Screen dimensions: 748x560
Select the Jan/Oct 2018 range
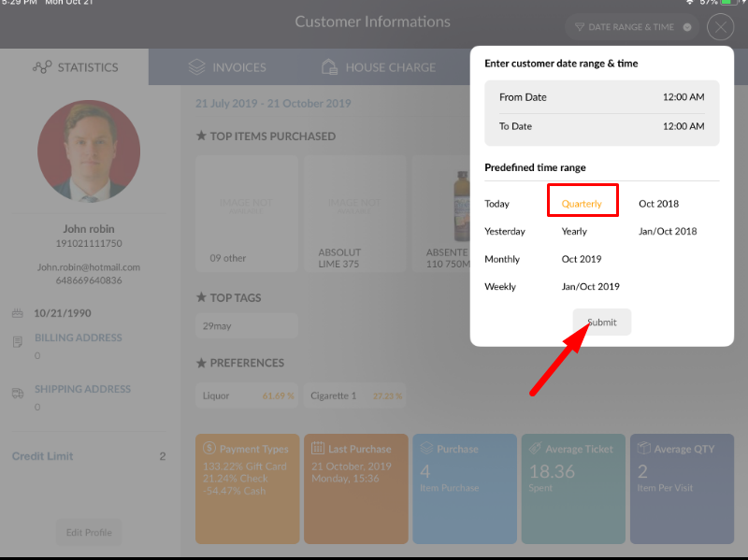pos(668,232)
